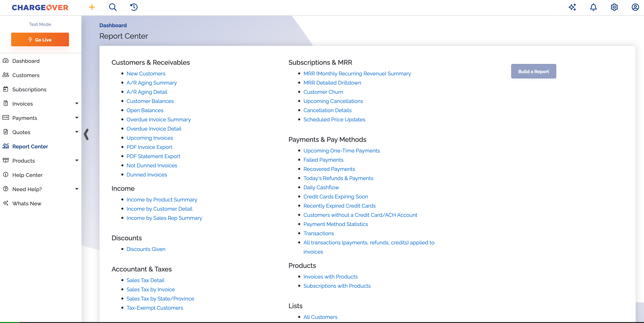This screenshot has height=323, width=644.
Task: Open the Failed Payments report
Action: (x=324, y=160)
